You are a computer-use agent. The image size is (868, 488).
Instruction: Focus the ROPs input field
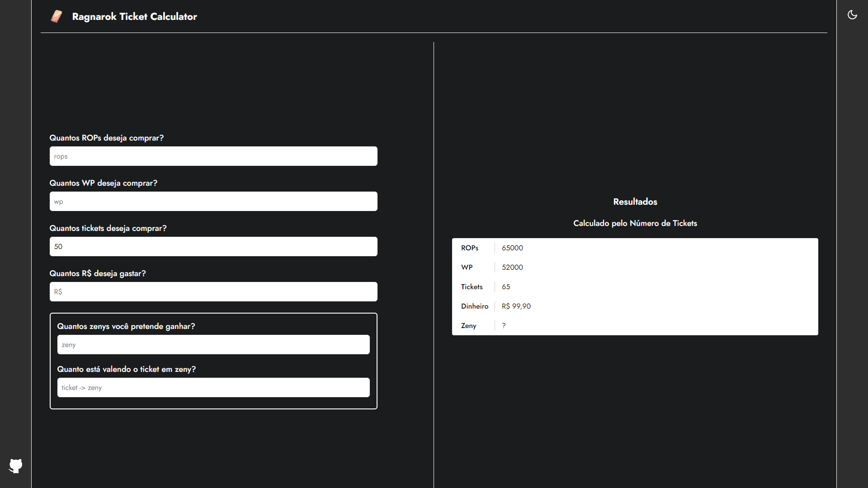pos(213,156)
